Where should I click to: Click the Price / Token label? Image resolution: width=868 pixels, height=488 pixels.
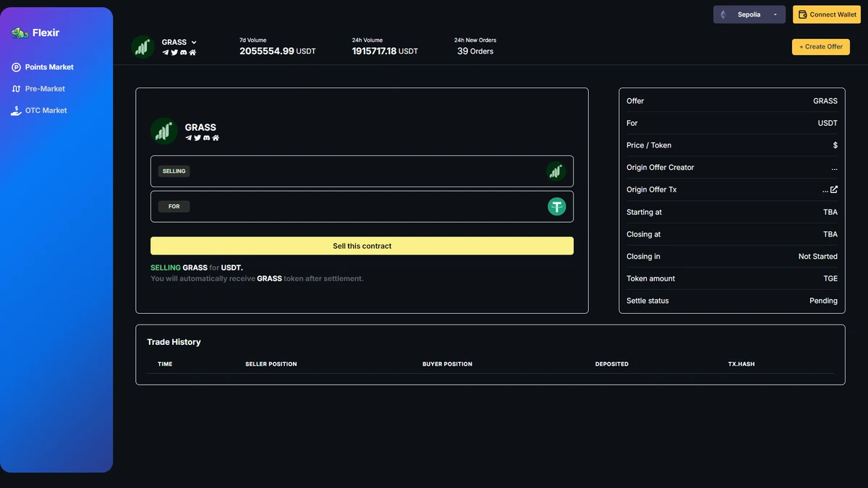click(649, 145)
